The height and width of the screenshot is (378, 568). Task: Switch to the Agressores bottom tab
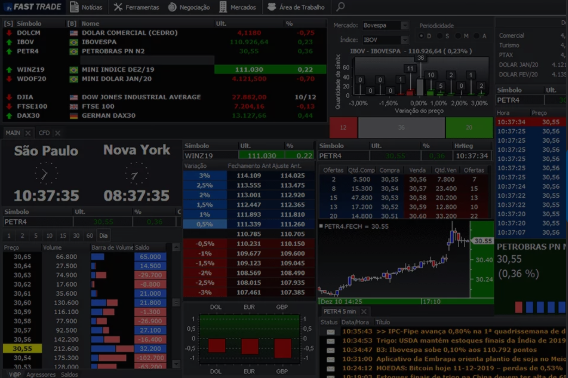pos(41,374)
